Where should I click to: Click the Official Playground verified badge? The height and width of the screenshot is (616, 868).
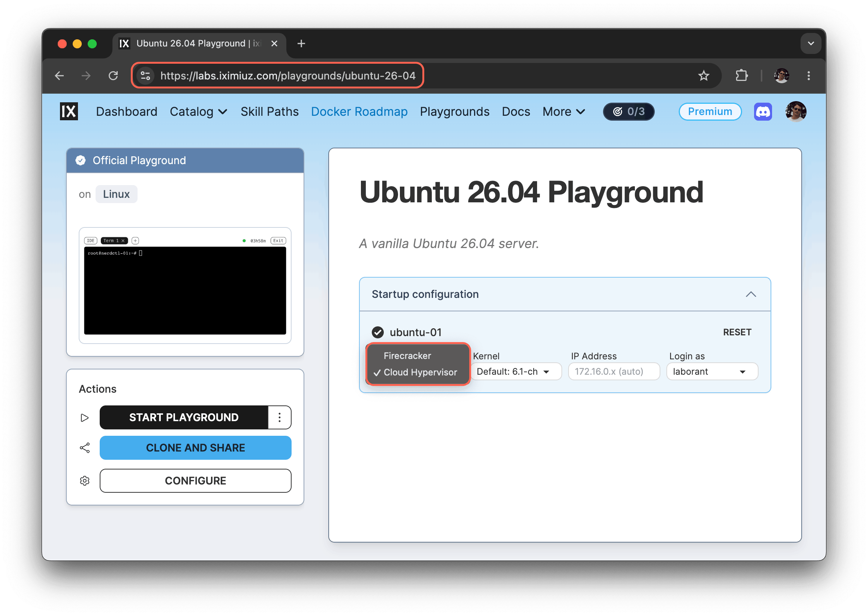[x=81, y=160]
